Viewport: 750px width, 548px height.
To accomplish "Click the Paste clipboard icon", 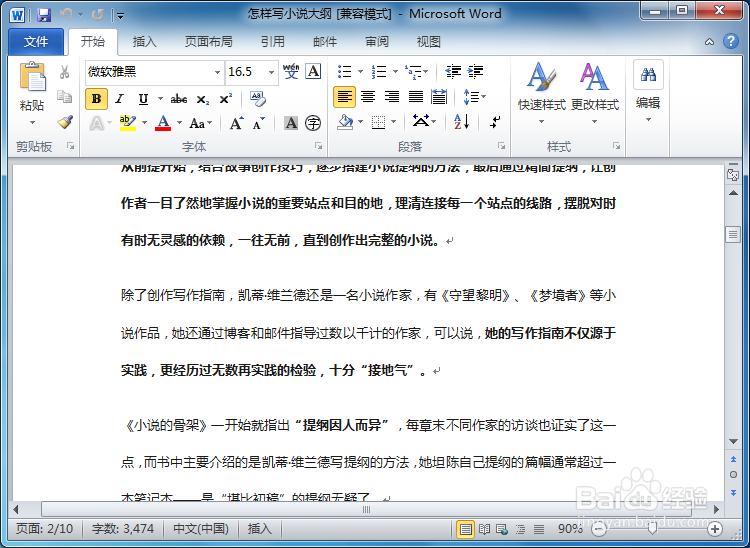I will coord(33,77).
